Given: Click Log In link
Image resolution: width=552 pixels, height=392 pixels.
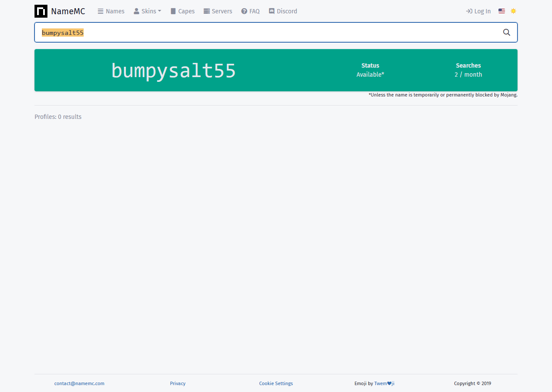Looking at the screenshot, I should [x=478, y=11].
